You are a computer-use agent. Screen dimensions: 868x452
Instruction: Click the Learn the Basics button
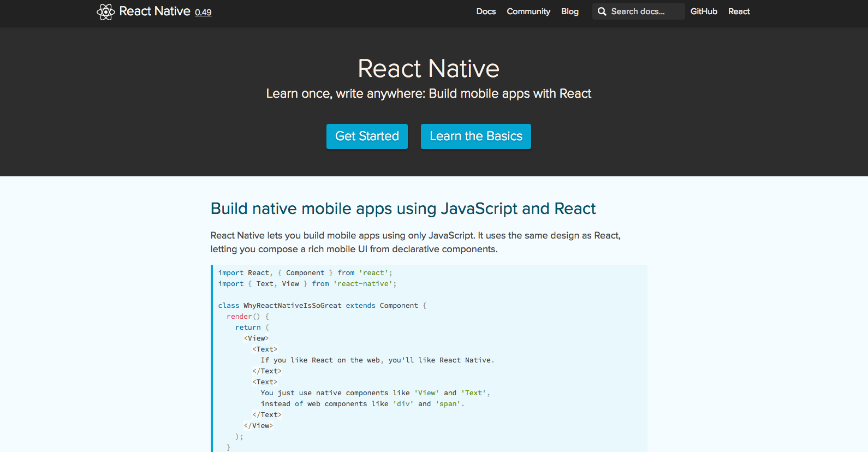(x=476, y=136)
